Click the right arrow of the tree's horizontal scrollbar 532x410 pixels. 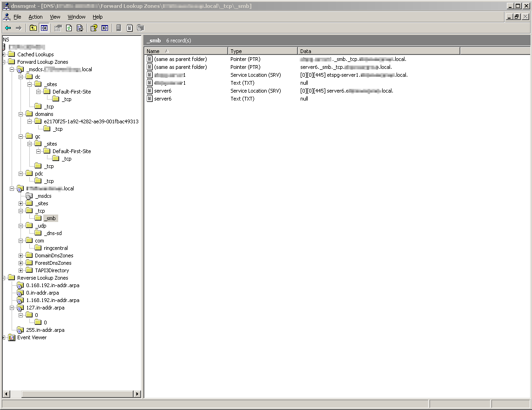(x=137, y=394)
